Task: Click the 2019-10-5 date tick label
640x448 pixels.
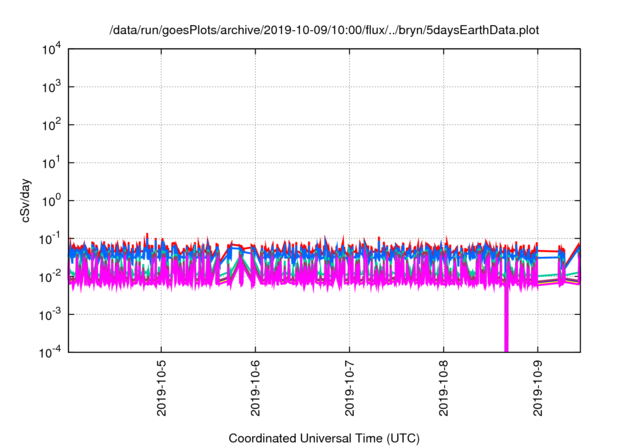Action: point(162,388)
